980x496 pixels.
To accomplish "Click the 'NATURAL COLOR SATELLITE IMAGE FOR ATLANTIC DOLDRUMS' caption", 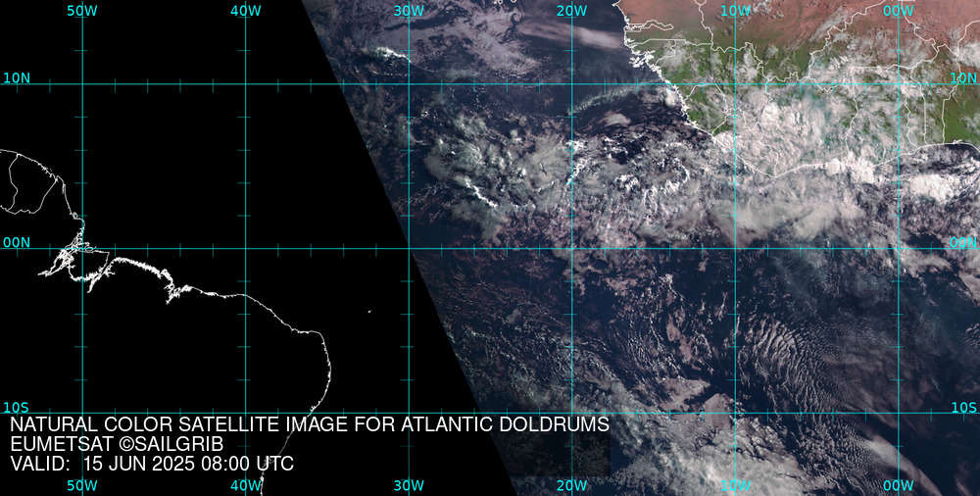I will coord(310,424).
